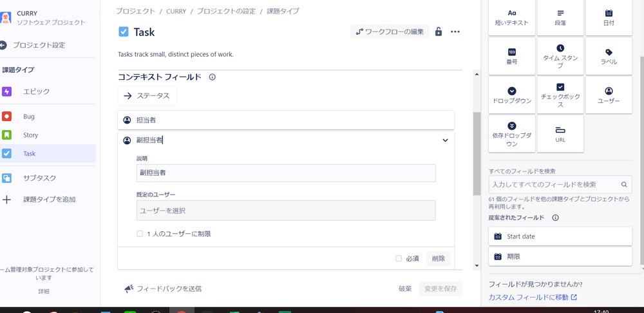Click the info icon next to コンテキスト フィールド
The width and height of the screenshot is (644, 313).
212,77
